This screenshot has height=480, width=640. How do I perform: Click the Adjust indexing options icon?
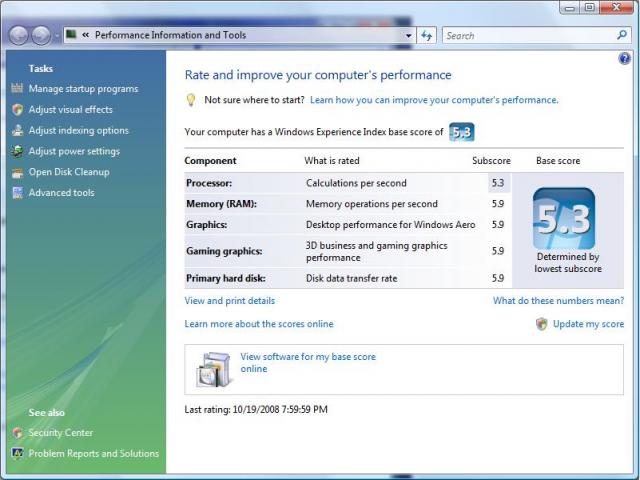[17, 130]
